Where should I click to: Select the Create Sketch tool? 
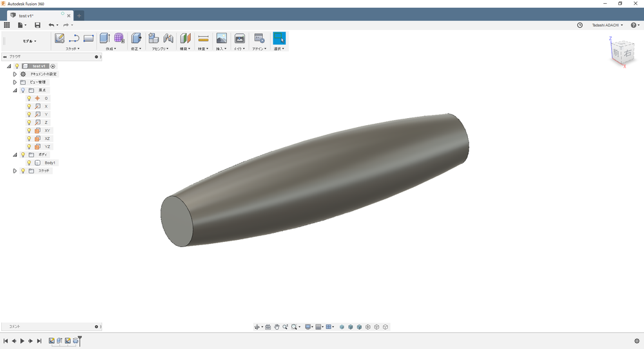coord(59,39)
